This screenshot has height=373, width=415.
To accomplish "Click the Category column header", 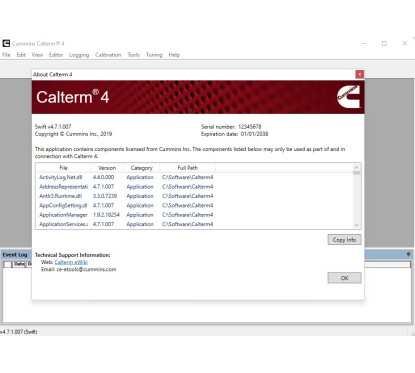I will click(x=141, y=168).
